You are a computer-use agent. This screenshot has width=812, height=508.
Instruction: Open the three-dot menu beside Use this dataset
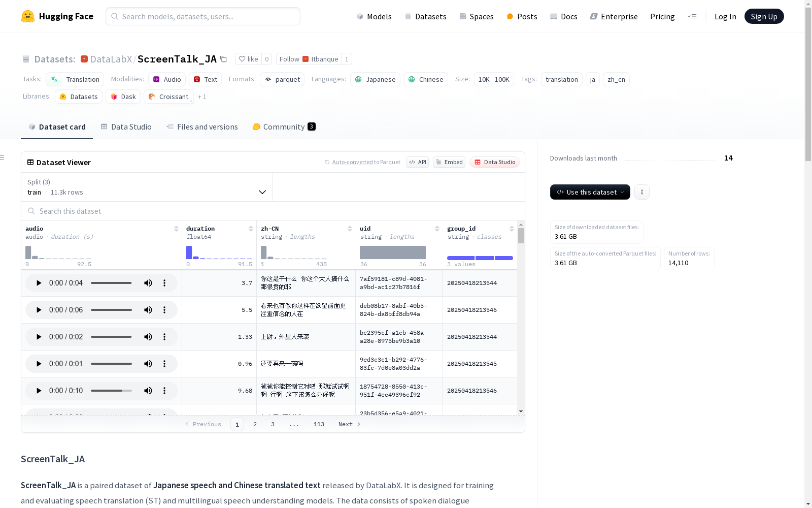point(642,192)
